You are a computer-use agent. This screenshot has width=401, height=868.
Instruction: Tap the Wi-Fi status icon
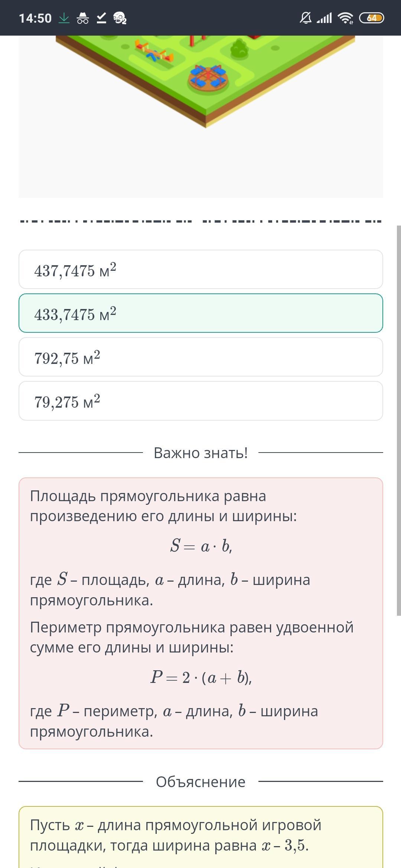pyautogui.click(x=345, y=18)
